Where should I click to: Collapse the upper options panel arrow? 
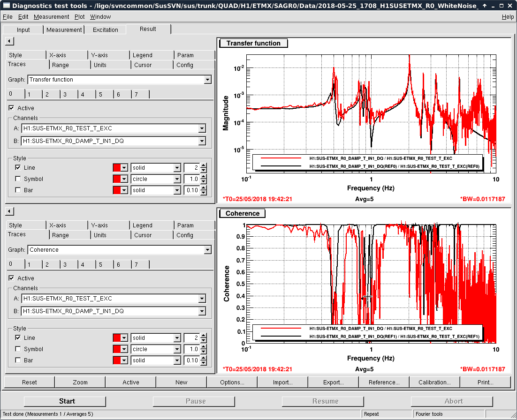9,41
